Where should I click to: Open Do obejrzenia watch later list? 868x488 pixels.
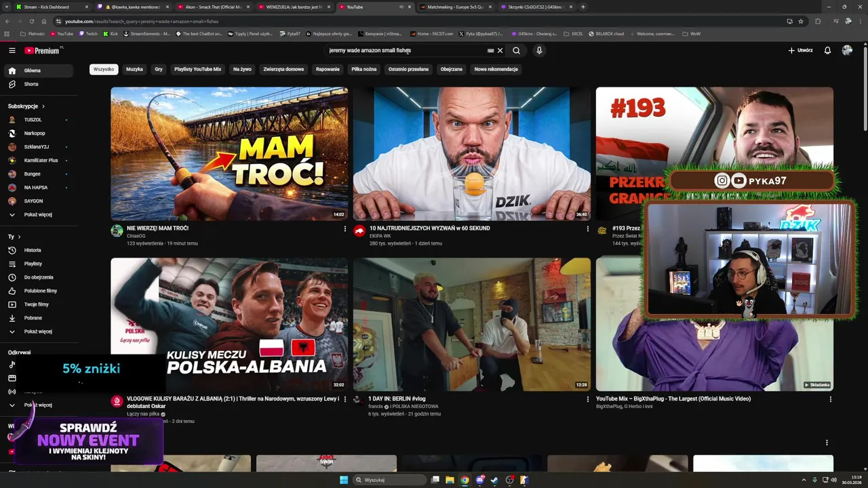pyautogui.click(x=38, y=277)
